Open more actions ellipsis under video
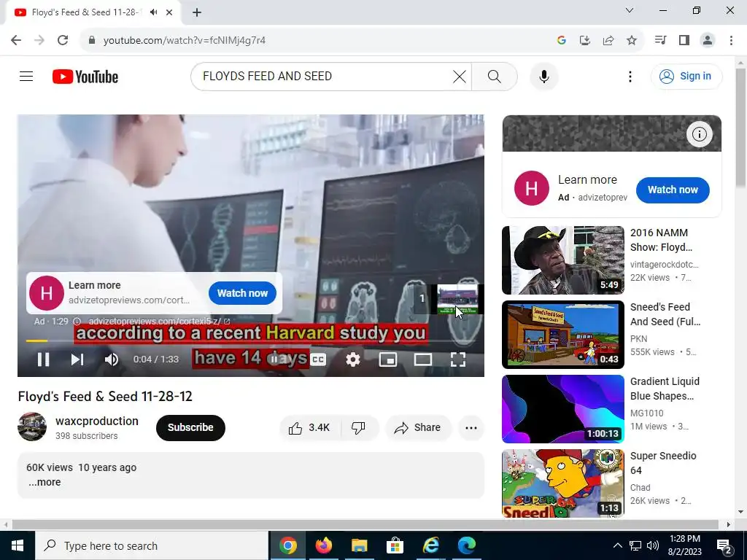 [471, 427]
